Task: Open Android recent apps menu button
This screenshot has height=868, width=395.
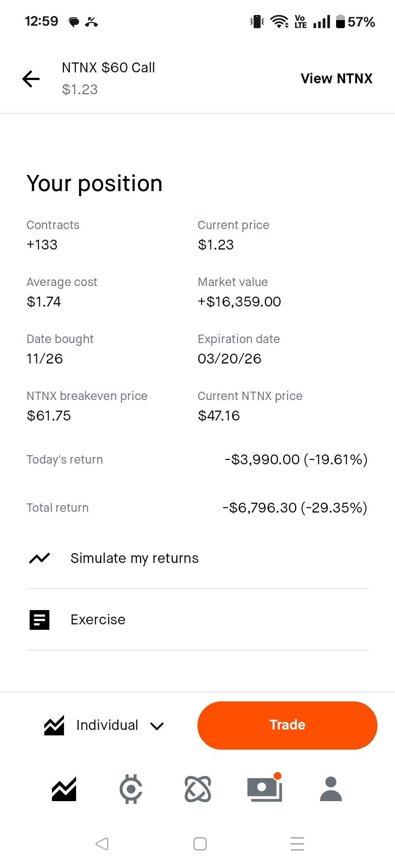Action: [297, 844]
